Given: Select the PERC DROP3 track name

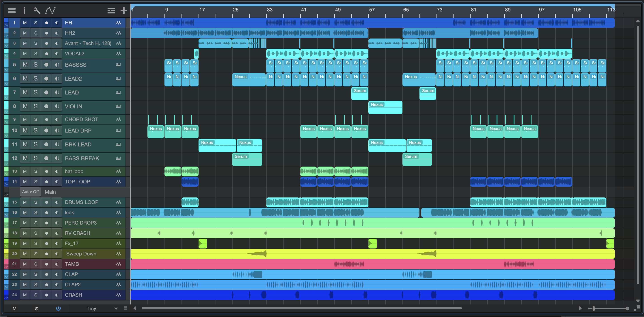Looking at the screenshot, I should 80,223.
